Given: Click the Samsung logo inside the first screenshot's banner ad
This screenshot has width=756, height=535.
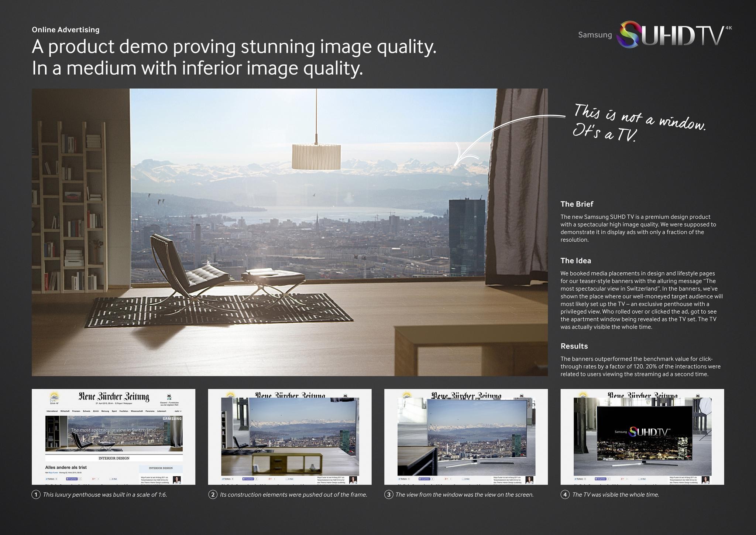Looking at the screenshot, I should point(172,419).
